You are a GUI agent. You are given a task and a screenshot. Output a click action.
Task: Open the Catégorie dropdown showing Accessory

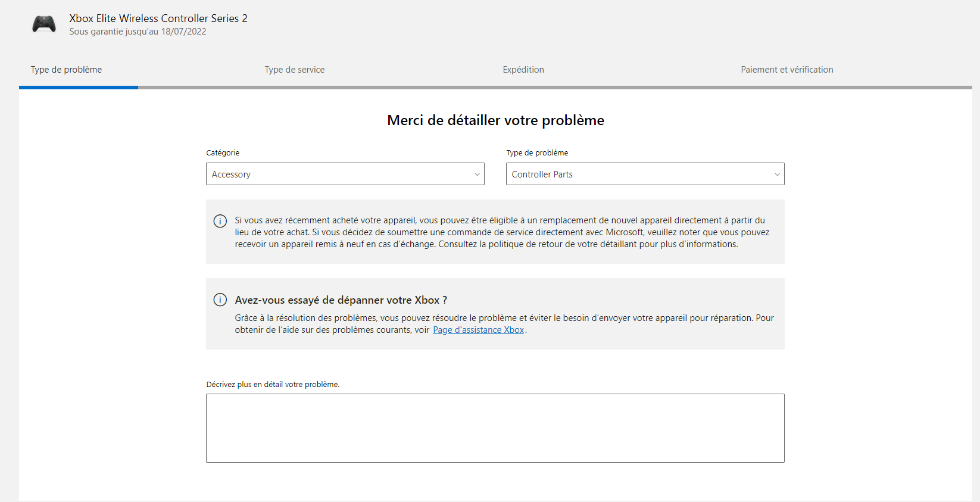pos(345,174)
